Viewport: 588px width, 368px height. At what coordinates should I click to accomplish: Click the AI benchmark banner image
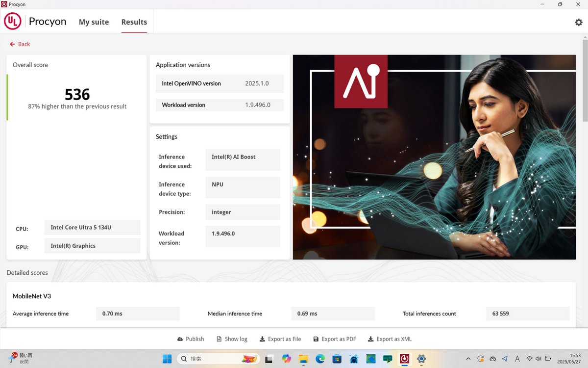point(434,157)
